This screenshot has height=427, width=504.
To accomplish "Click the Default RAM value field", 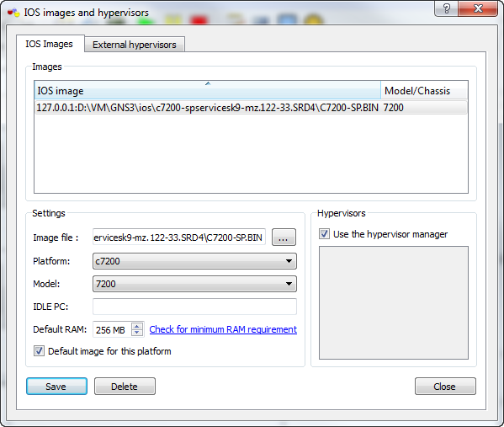I will (113, 329).
